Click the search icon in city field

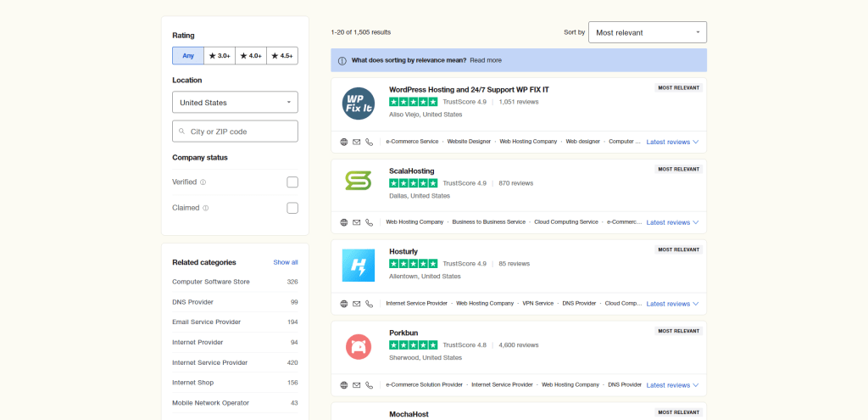point(182,132)
